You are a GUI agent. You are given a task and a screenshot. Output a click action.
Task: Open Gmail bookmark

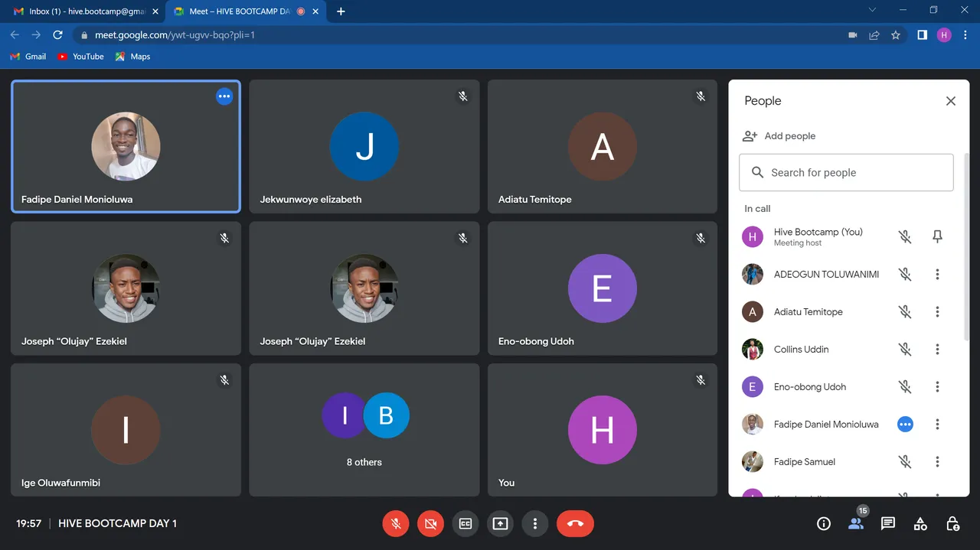28,57
